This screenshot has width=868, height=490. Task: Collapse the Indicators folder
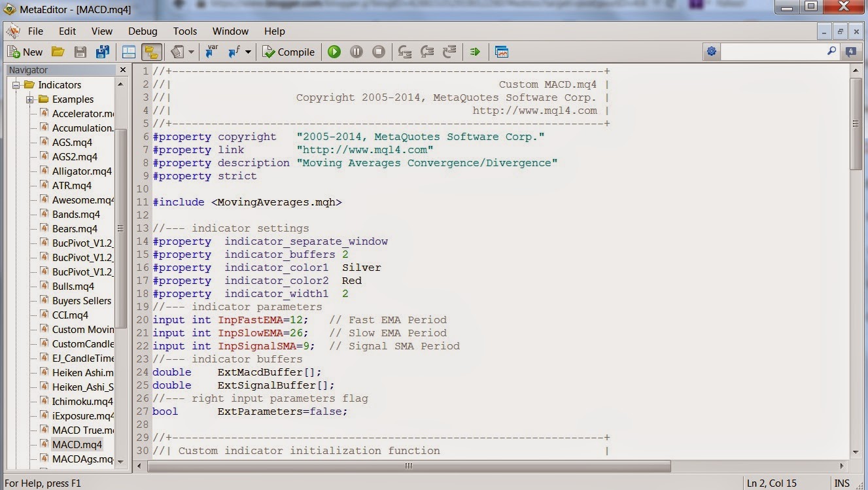[16, 84]
